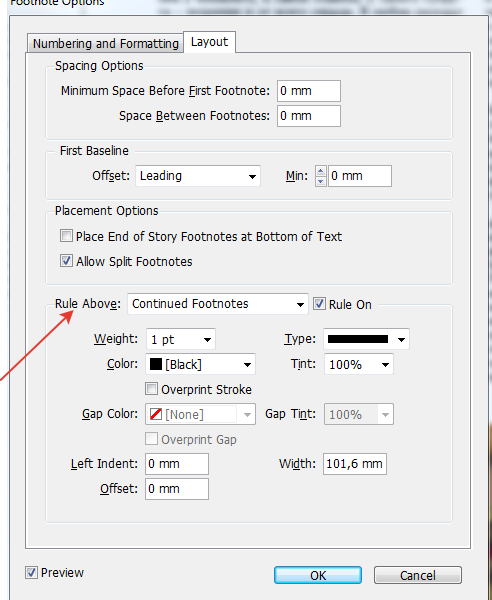Open the First Baseline Offset dropdown
This screenshot has height=600, width=492.
(198, 176)
